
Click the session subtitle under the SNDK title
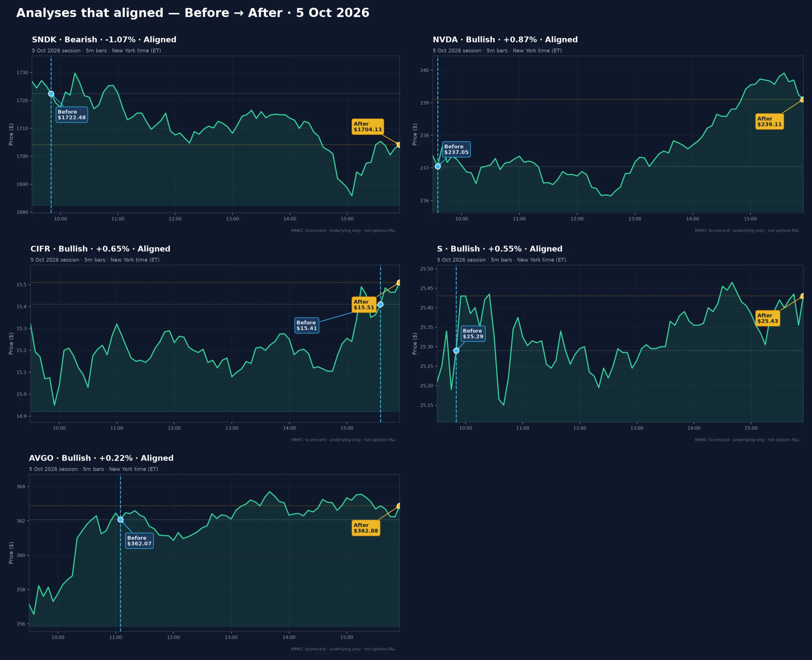point(97,51)
